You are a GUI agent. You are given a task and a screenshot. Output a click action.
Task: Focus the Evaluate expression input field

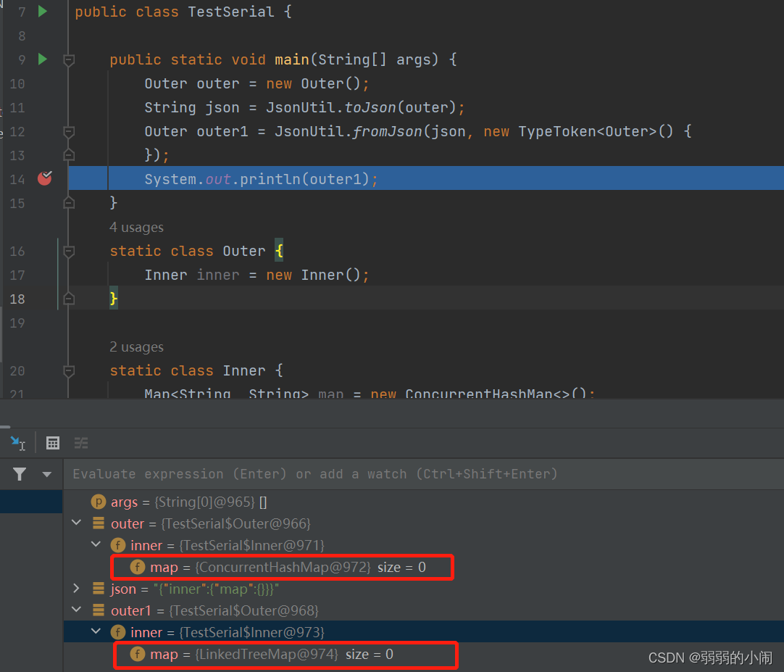(423, 474)
